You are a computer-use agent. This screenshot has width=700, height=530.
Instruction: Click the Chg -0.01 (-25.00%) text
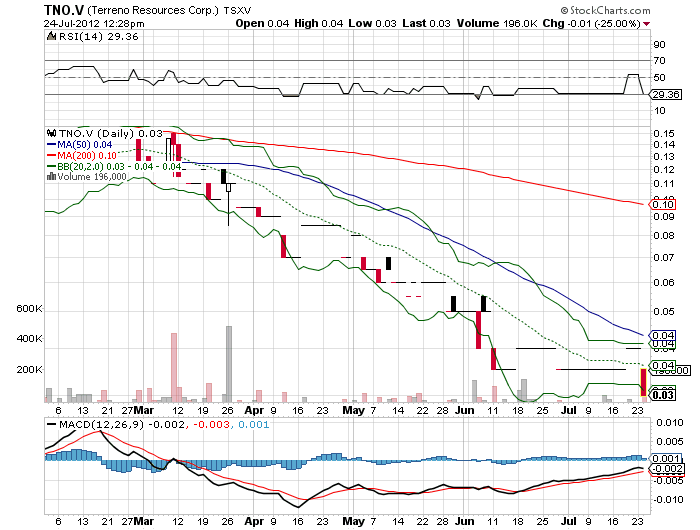pyautogui.click(x=592, y=23)
